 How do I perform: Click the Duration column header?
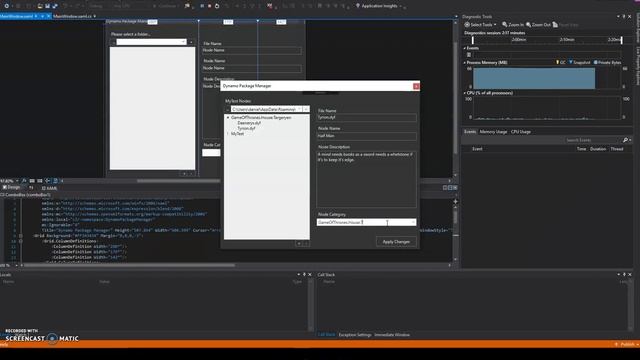coord(598,149)
